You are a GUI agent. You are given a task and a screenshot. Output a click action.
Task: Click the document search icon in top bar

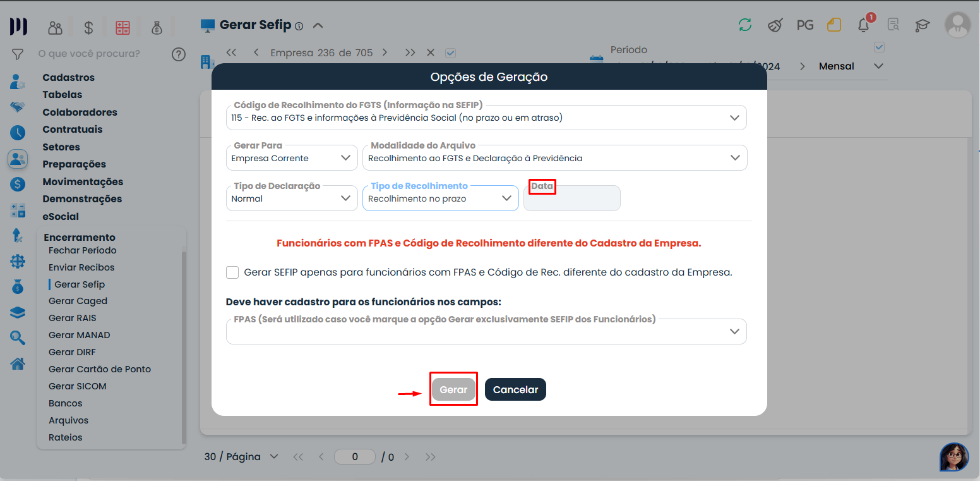point(893,25)
